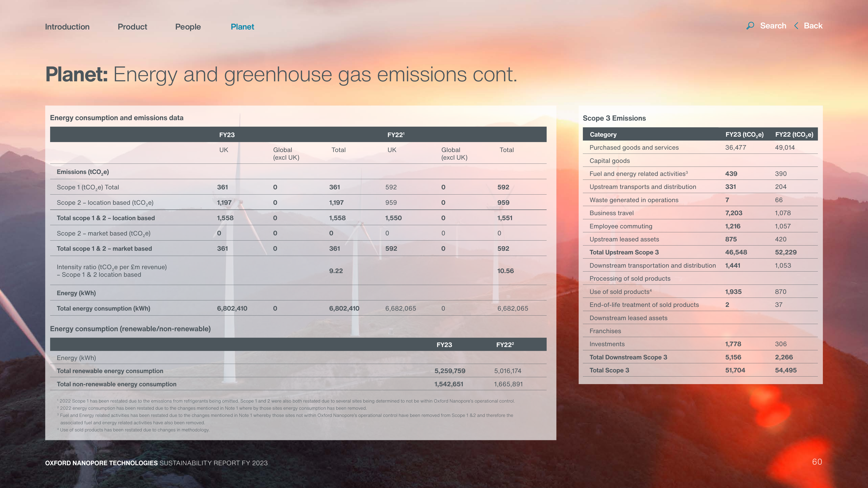Click 'Upstream transports and distribution' row

tap(700, 187)
